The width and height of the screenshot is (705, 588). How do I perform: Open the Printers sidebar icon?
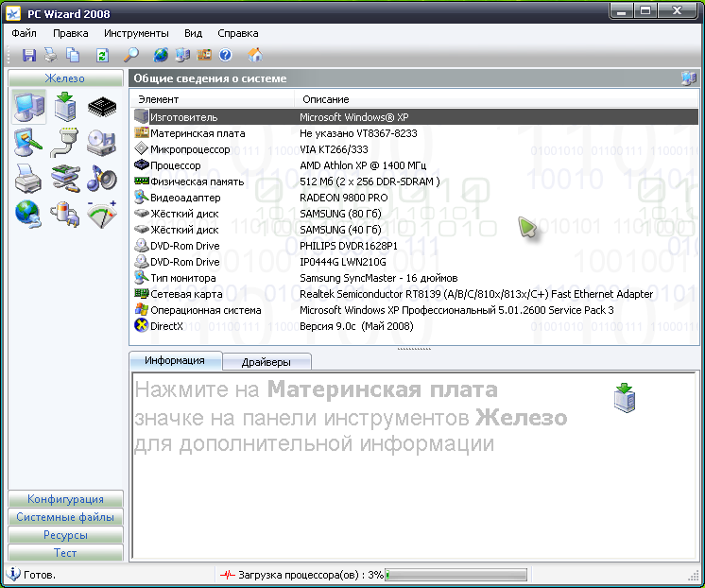pos(28,178)
